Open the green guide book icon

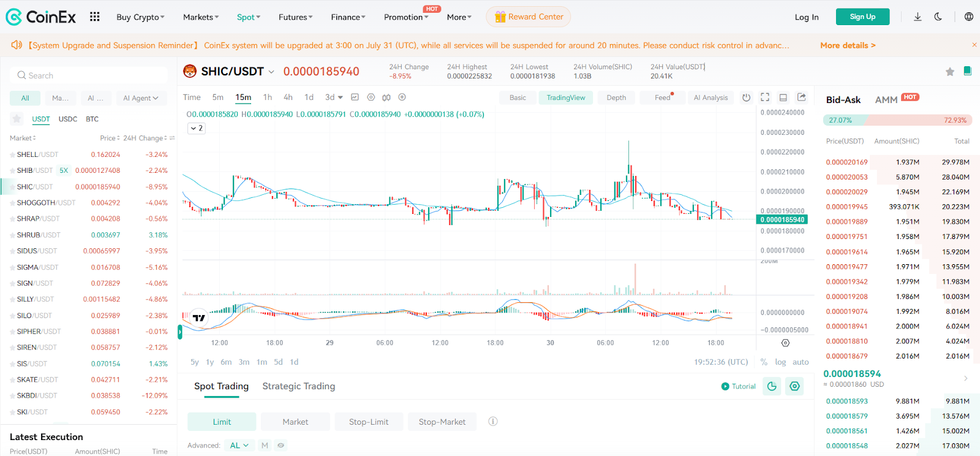pos(968,71)
